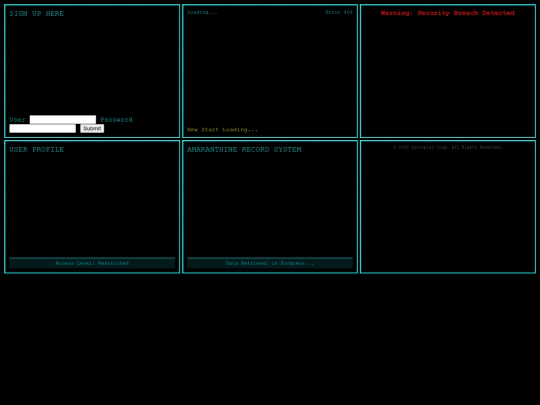The width and height of the screenshot is (540, 405).
Task: Click the Error 404 text
Action: 339,12
